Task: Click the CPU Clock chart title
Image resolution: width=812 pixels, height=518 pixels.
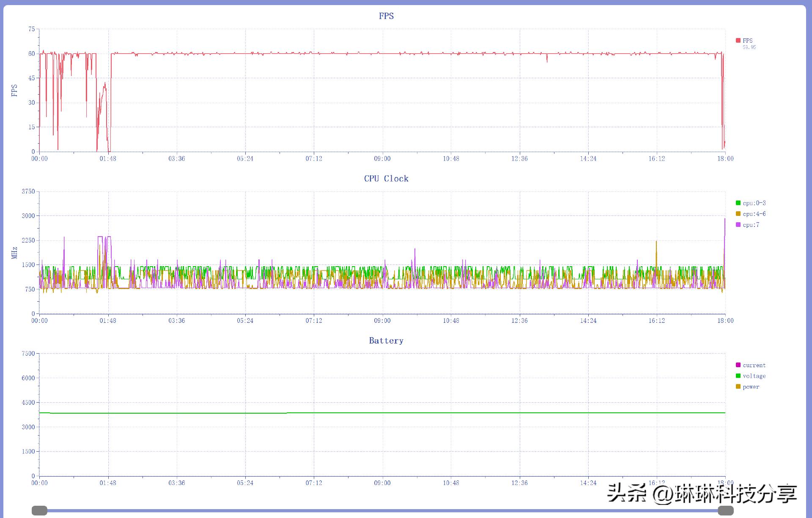Action: point(386,178)
